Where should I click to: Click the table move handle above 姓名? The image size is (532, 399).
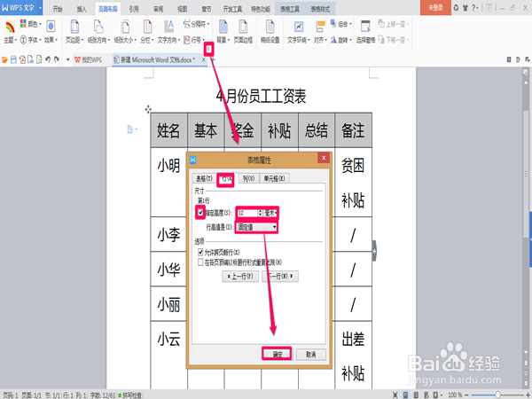[x=148, y=109]
